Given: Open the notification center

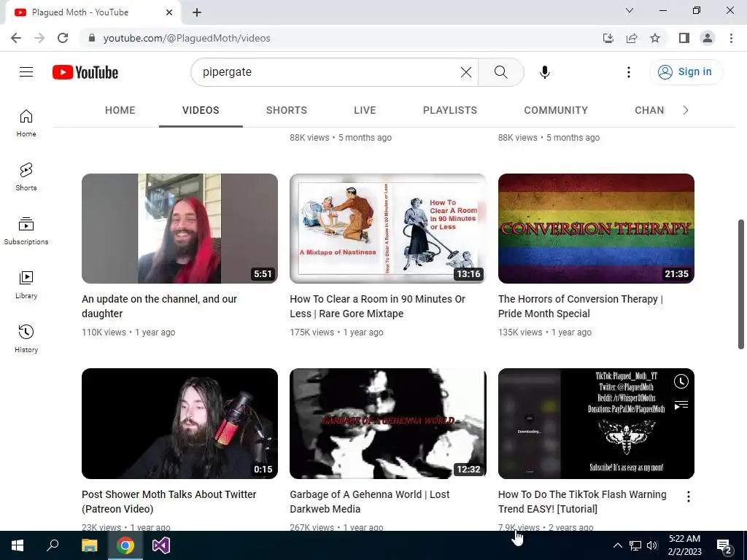Looking at the screenshot, I should (724, 545).
